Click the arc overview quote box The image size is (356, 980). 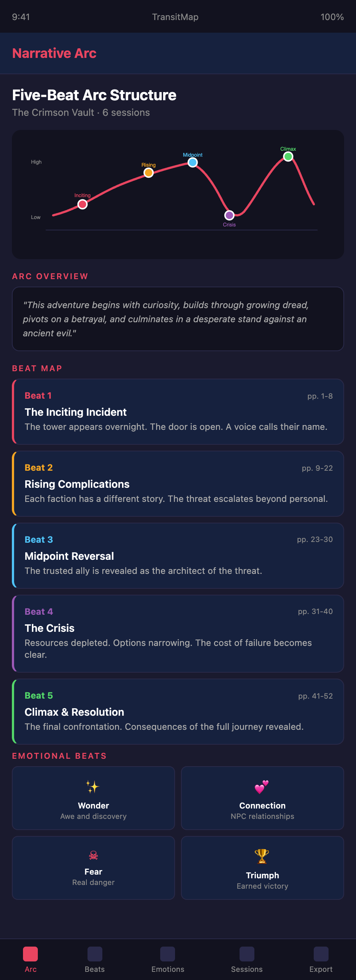178,319
